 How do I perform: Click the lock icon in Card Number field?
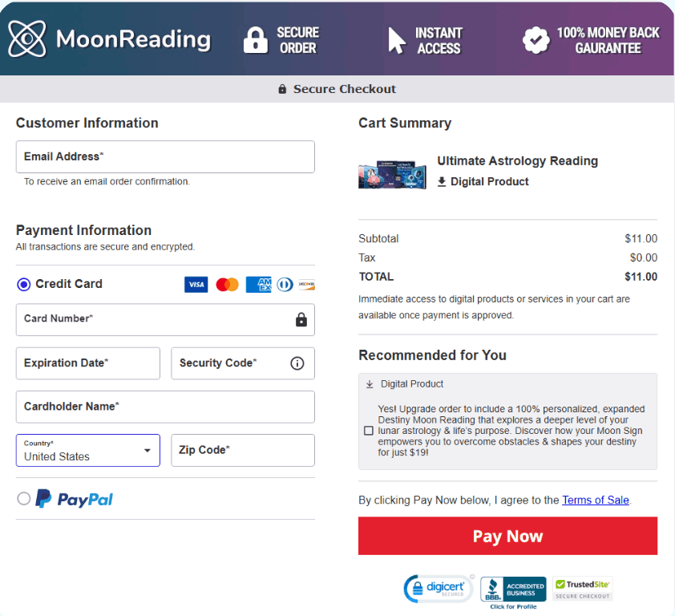(x=301, y=319)
